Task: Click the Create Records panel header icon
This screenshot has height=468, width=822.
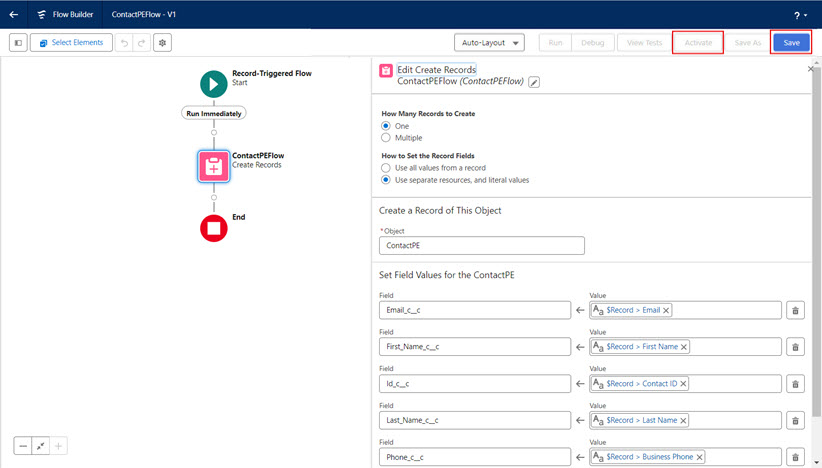Action: tap(386, 71)
